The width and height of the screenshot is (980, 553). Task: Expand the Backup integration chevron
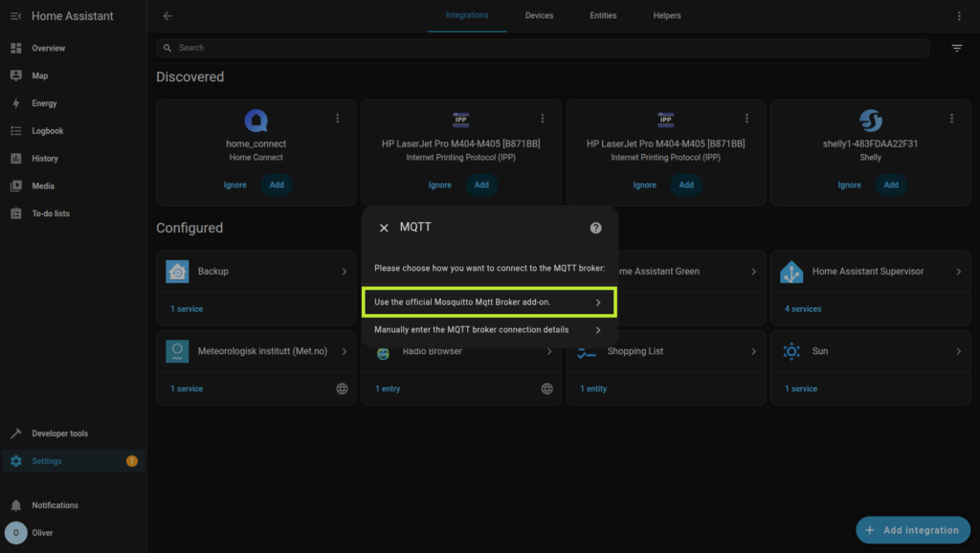pyautogui.click(x=345, y=272)
